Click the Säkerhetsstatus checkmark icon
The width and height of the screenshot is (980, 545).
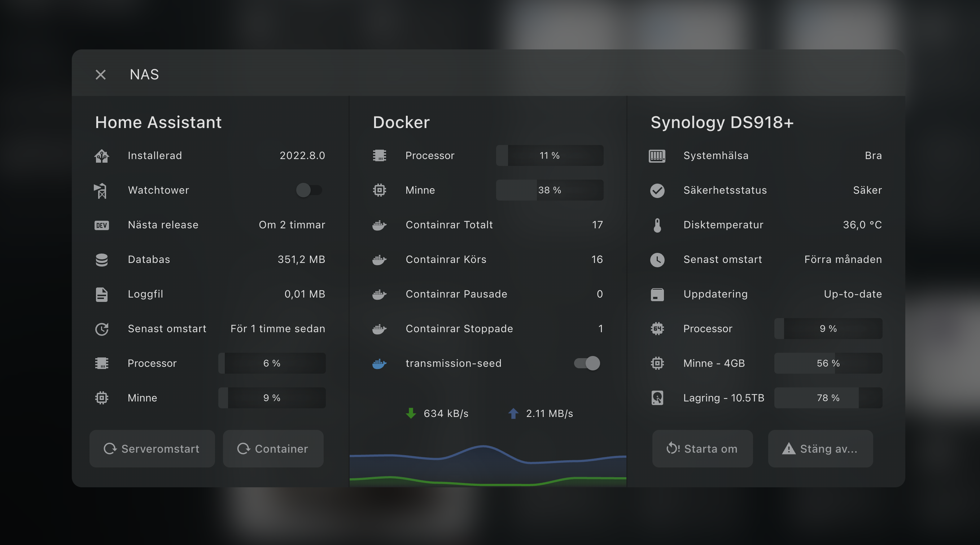click(657, 190)
